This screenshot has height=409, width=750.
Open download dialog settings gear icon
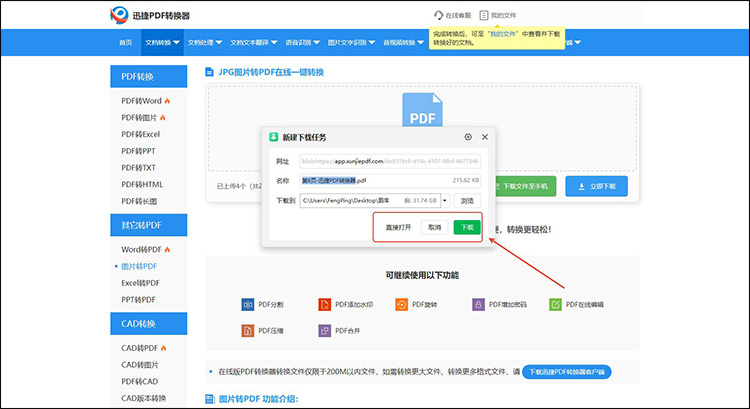coord(468,136)
